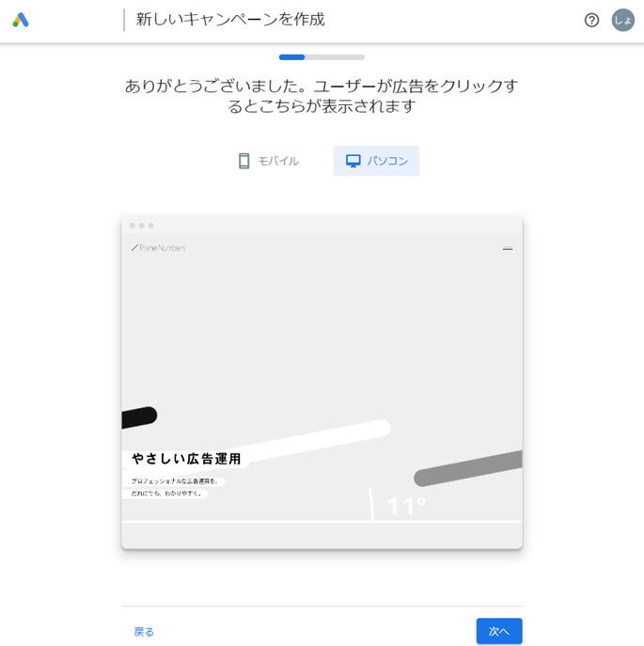Image resolution: width=644 pixels, height=646 pixels.
Task: Click the browser window dots in the preview
Action: pos(141,226)
